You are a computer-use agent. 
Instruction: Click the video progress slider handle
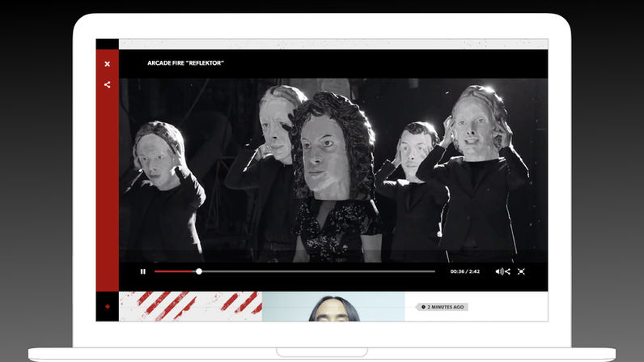point(199,271)
